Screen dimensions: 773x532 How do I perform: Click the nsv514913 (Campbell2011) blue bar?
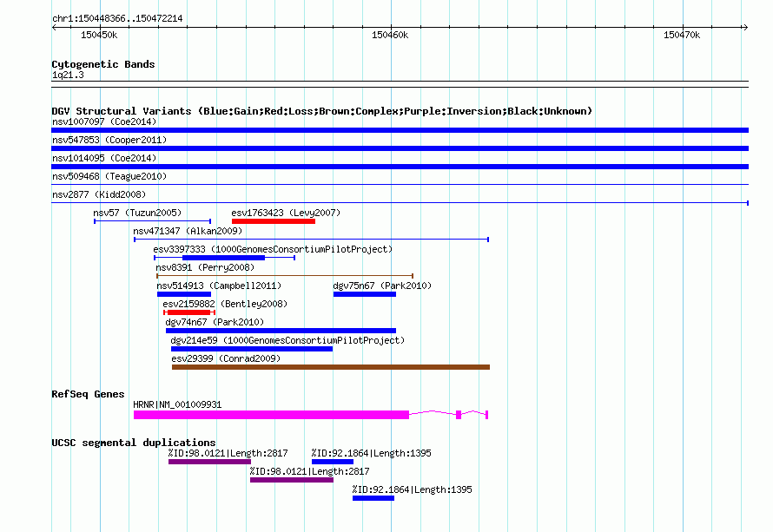pos(184,294)
